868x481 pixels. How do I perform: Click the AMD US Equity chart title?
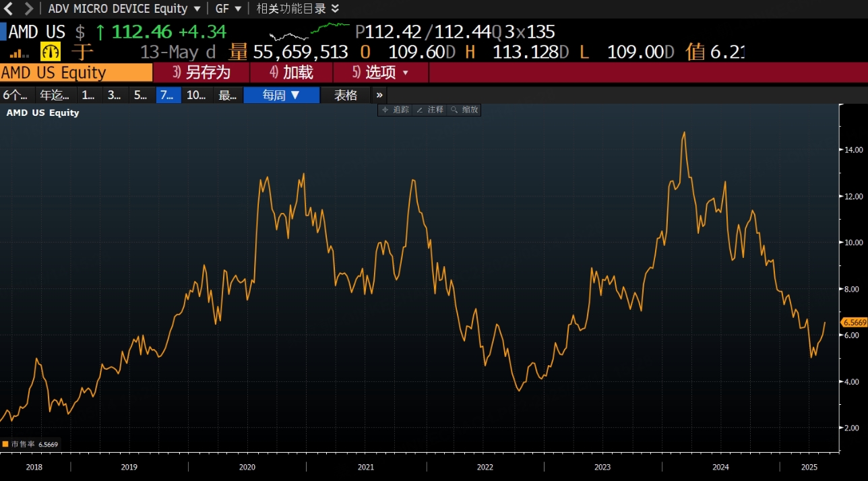42,113
